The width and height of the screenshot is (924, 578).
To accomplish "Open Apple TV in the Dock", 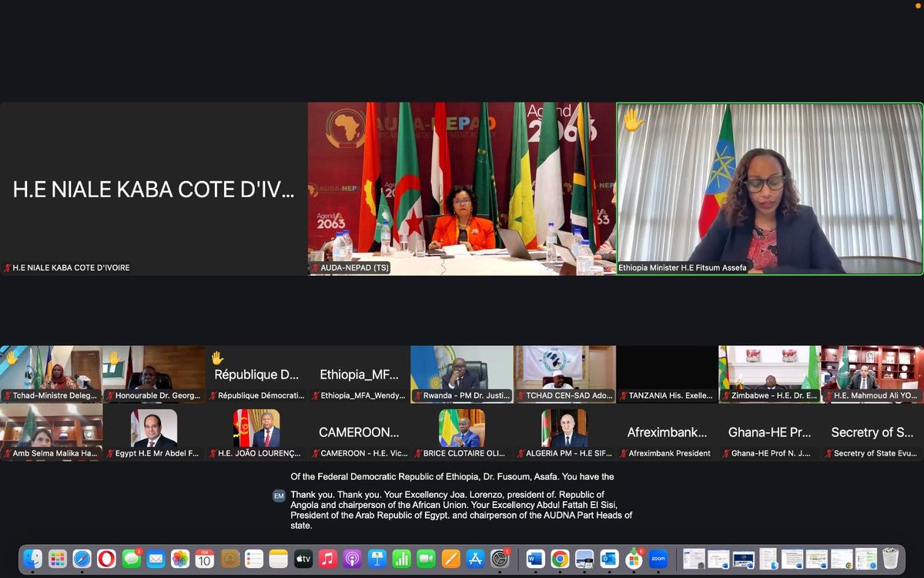I will [x=303, y=559].
